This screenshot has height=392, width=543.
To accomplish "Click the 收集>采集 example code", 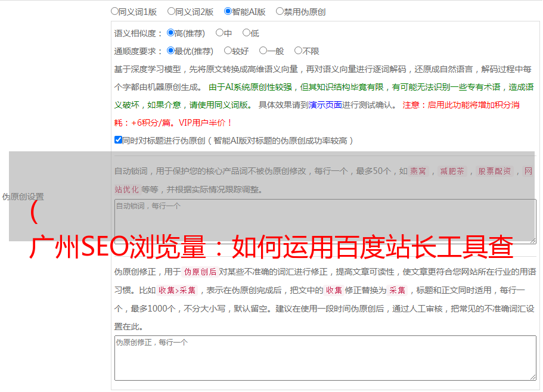I will [177, 290].
